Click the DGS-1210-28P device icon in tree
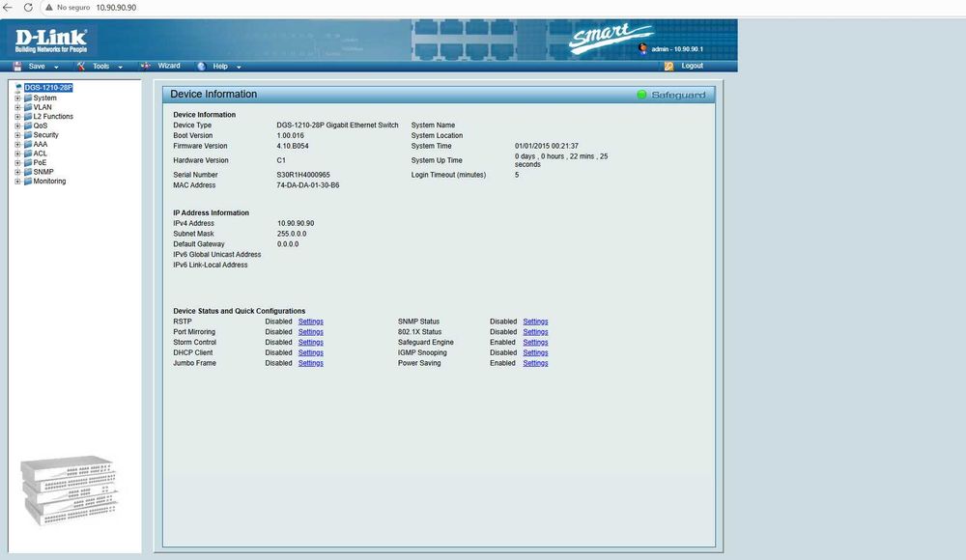Image resolution: width=966 pixels, height=560 pixels. point(18,88)
